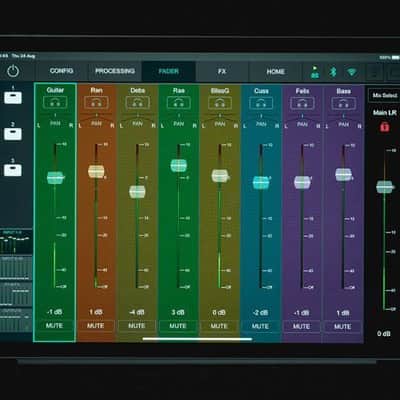This screenshot has height=400, width=400.
Task: Mute the Ras channel
Action: (178, 326)
